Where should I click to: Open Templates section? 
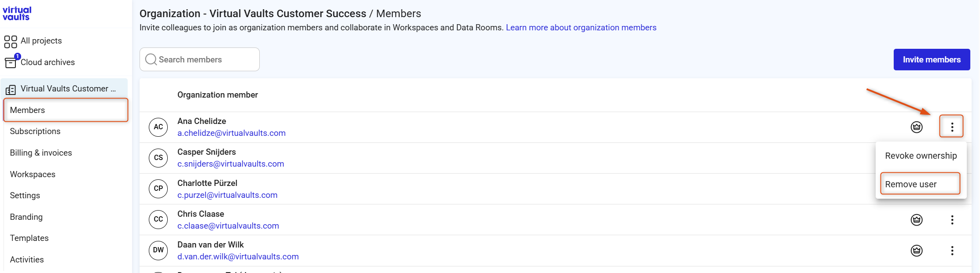click(29, 238)
